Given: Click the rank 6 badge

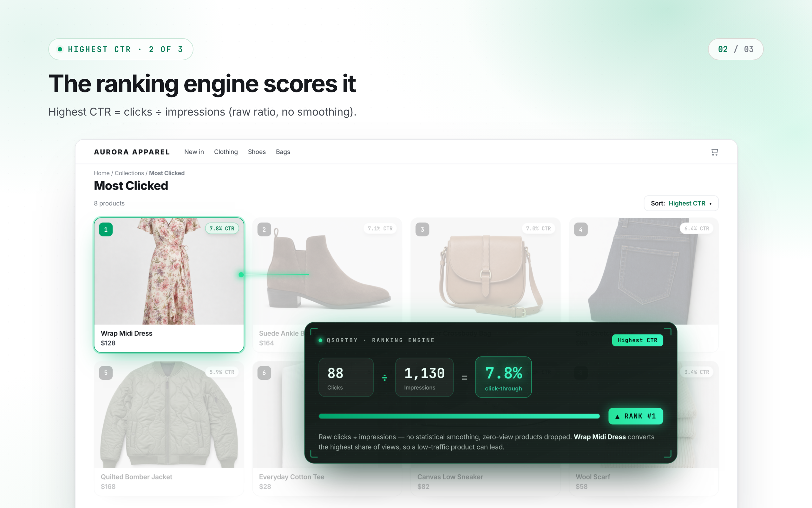Looking at the screenshot, I should 264,373.
